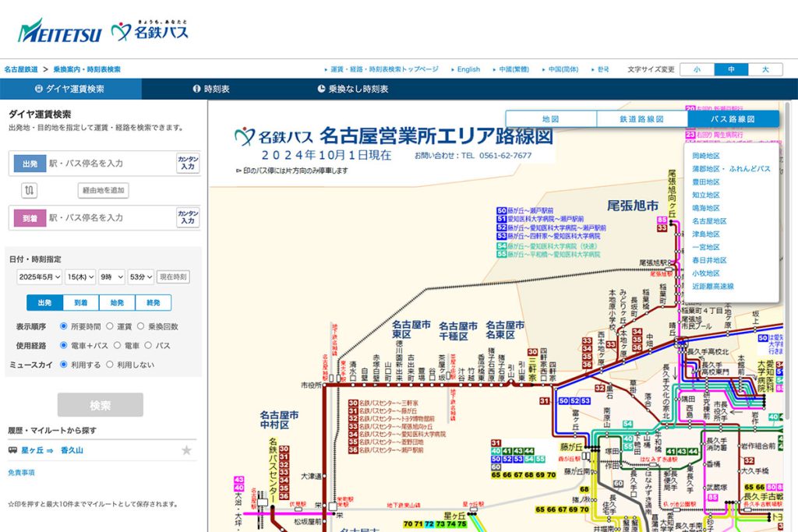The image size is (798, 532).
Task: Switch to 乗換なし時刻表 tab
Action: [x=353, y=89]
